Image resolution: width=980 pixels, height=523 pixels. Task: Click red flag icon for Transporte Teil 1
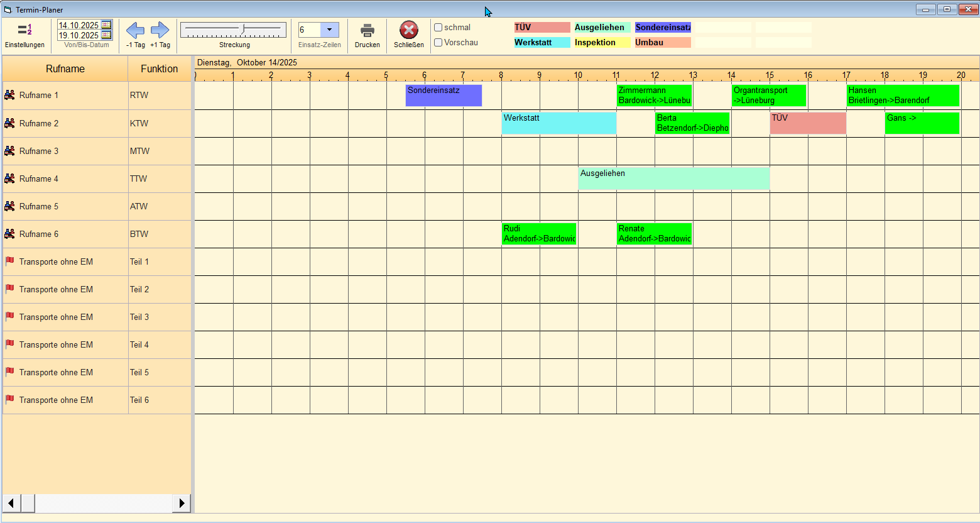(9, 261)
